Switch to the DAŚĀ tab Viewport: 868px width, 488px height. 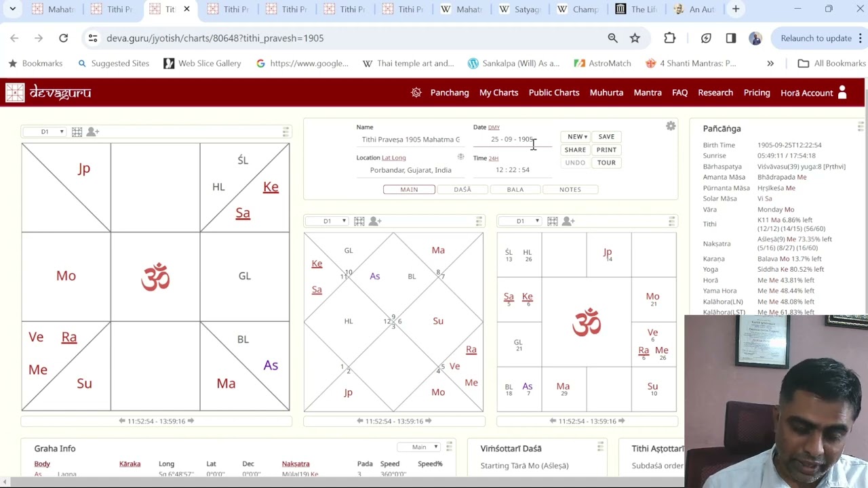click(462, 190)
